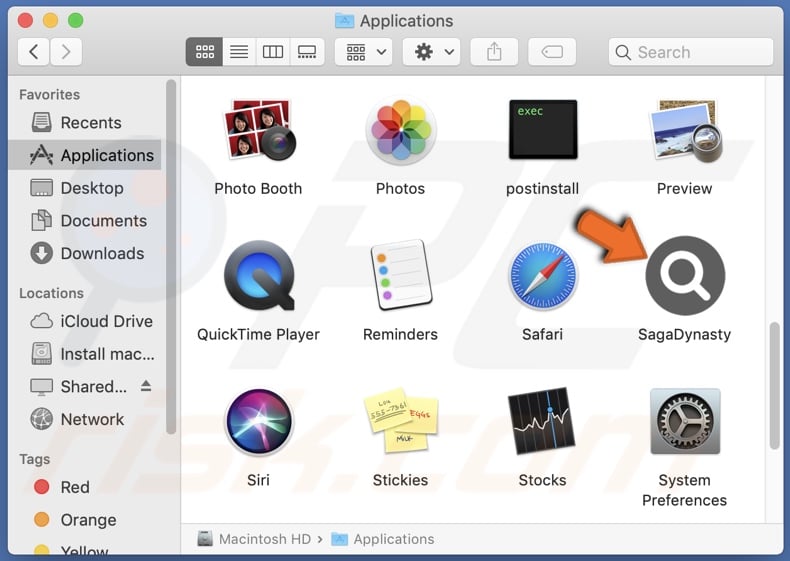Click the QuickTime Player name label

pos(258,334)
